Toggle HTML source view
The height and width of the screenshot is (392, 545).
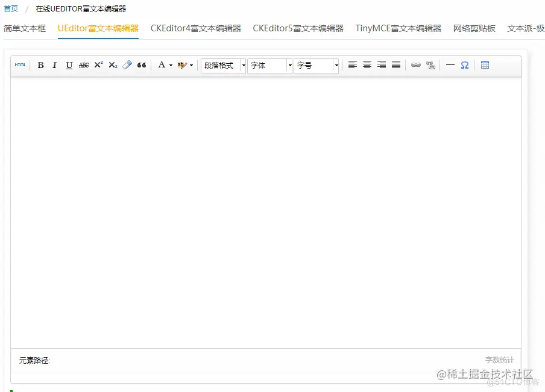[x=20, y=65]
